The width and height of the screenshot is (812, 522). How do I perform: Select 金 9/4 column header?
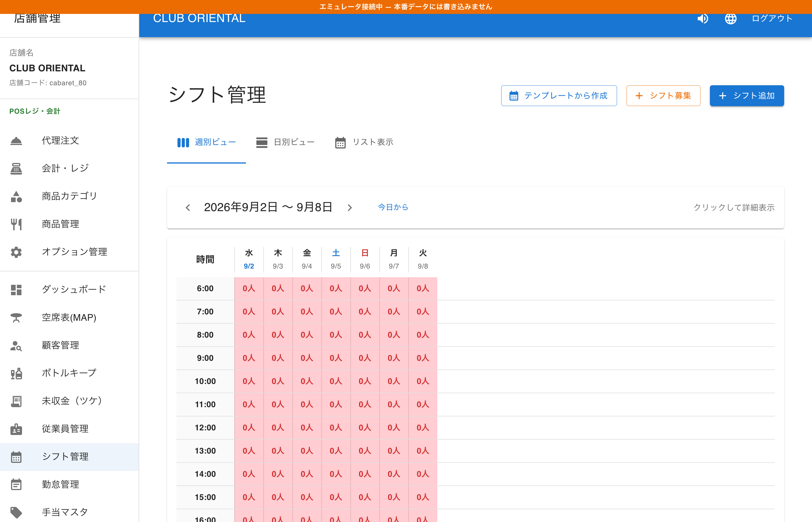[x=307, y=259]
